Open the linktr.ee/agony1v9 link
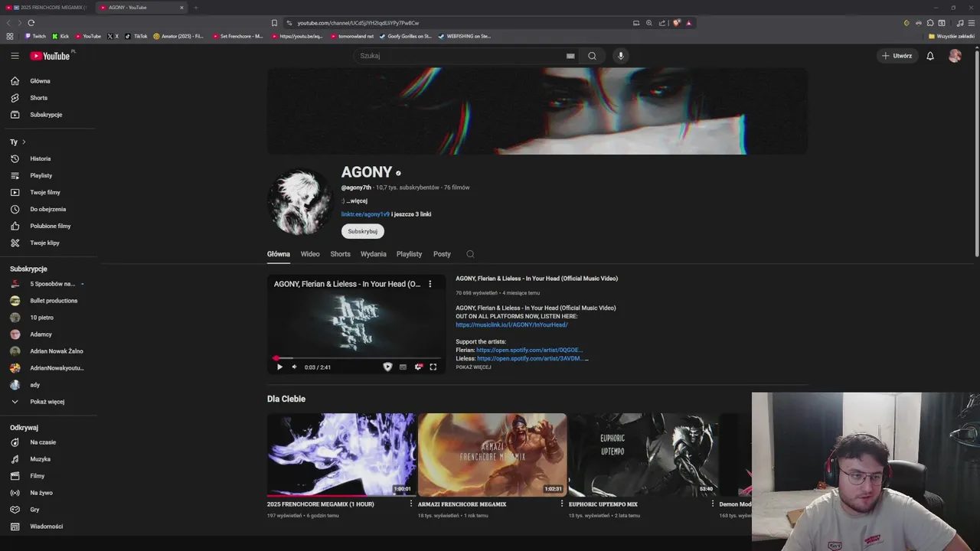 click(x=365, y=214)
